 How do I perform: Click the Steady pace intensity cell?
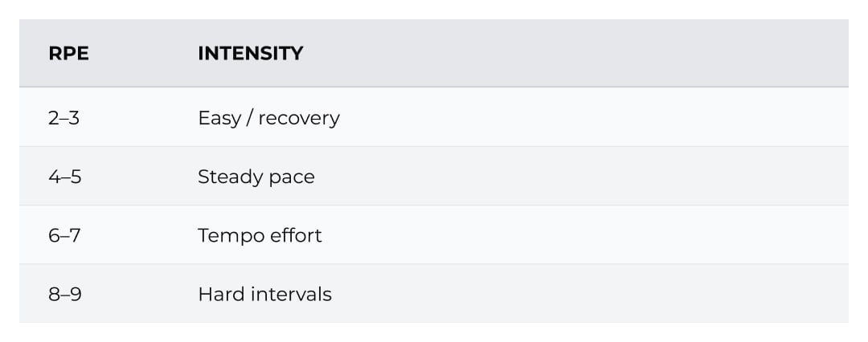(x=256, y=177)
